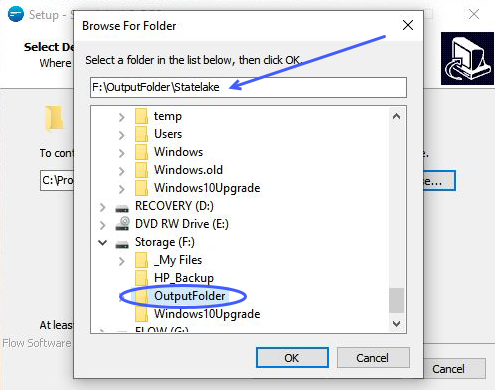Click the _My Files folder icon

point(141,260)
